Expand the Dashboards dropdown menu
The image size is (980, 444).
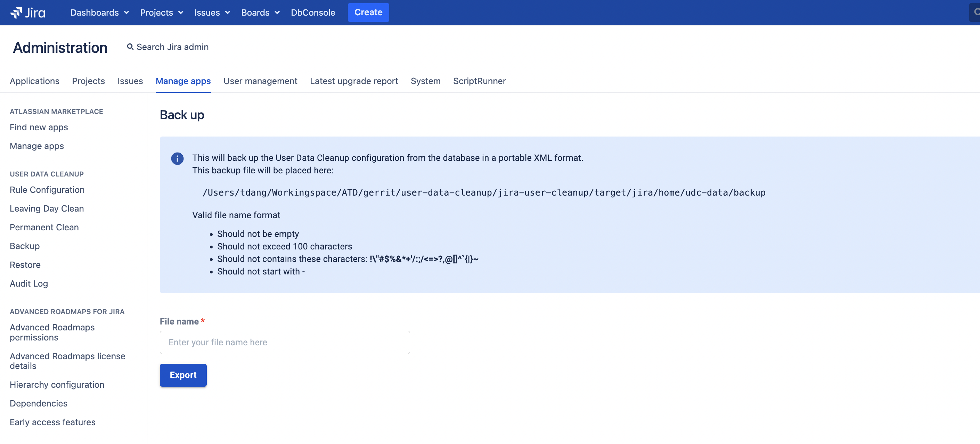click(x=100, y=13)
